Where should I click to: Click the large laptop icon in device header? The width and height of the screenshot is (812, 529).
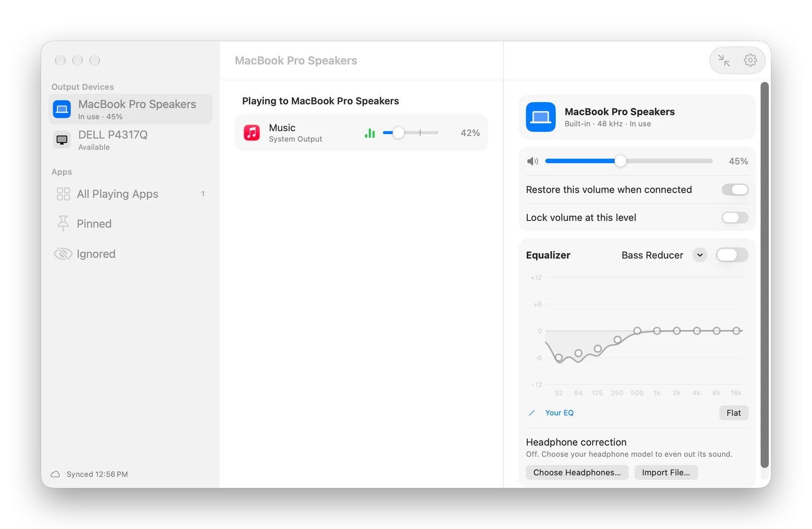coord(540,117)
